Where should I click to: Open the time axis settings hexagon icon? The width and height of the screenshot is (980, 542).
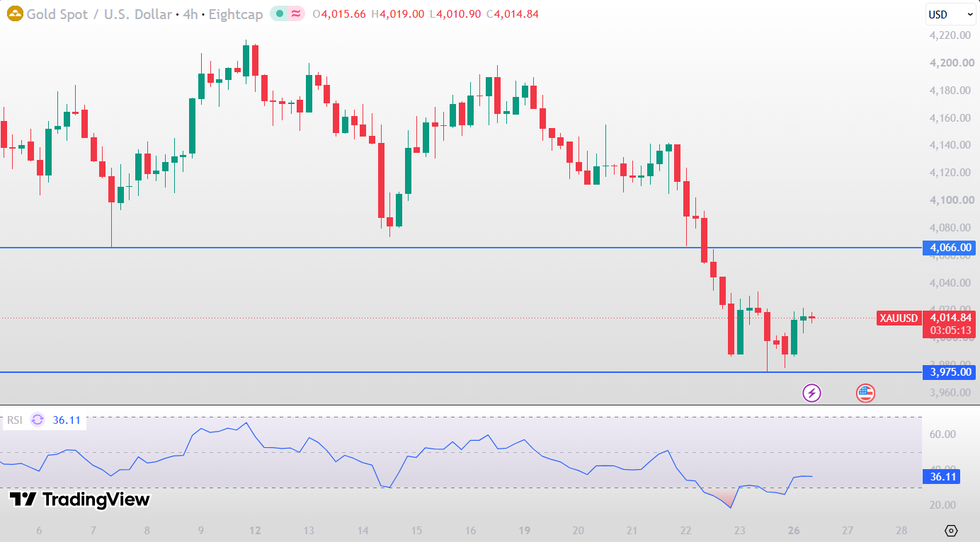tap(951, 531)
